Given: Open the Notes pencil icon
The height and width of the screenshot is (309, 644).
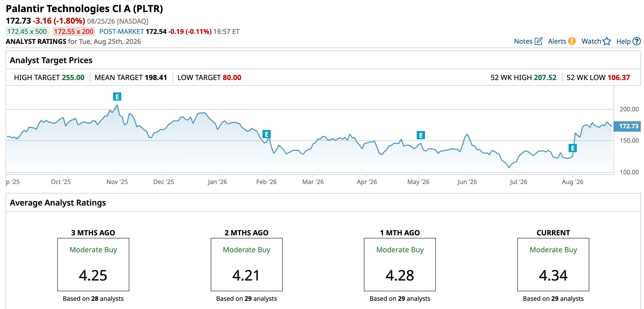Looking at the screenshot, I should pos(538,41).
